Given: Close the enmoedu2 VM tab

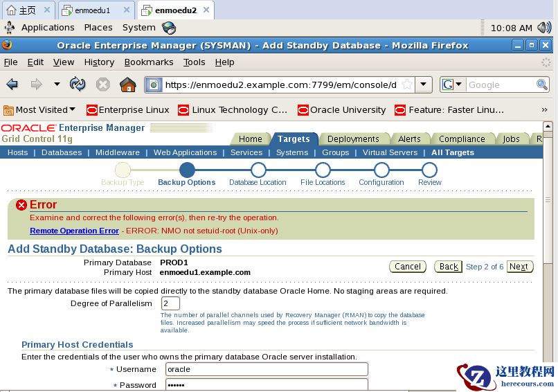Looking at the screenshot, I should pyautogui.click(x=206, y=10).
